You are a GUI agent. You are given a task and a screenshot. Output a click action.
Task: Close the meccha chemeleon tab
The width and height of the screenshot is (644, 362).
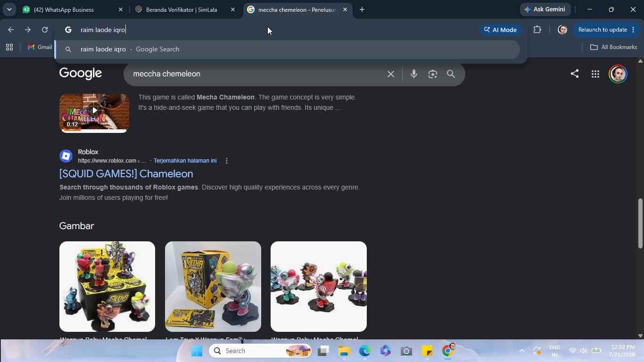345,9
